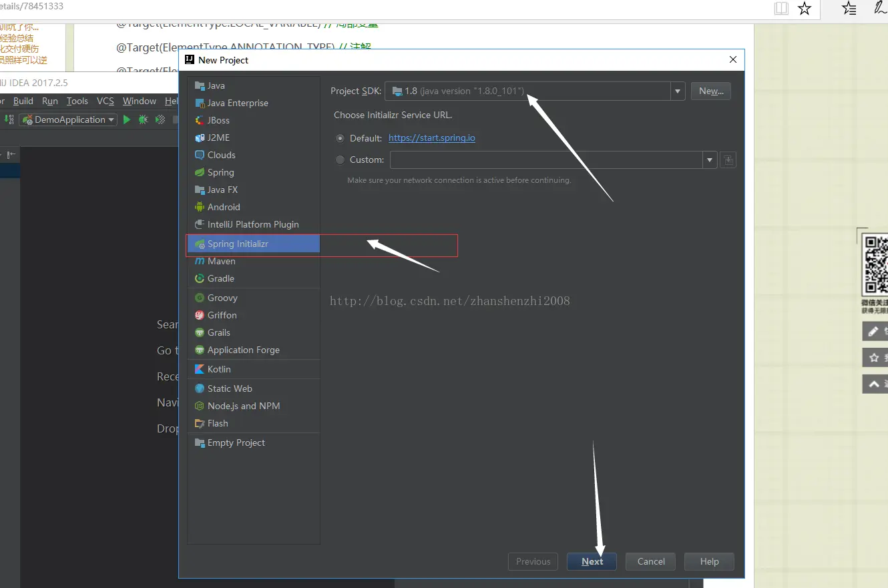Expand the Custom URL dropdown arrow
Screen dimensions: 888x588
tap(710, 160)
